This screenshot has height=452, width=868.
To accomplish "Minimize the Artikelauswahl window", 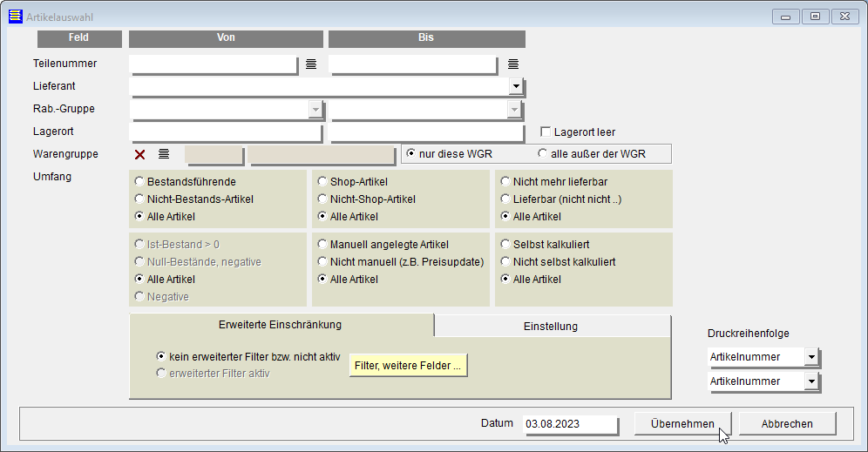I will (x=785, y=17).
